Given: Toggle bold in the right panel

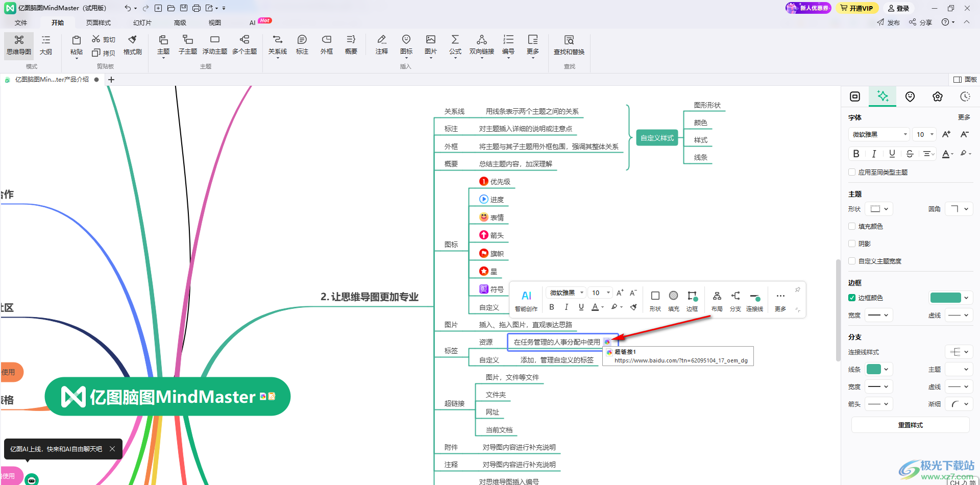Looking at the screenshot, I should pos(856,154).
